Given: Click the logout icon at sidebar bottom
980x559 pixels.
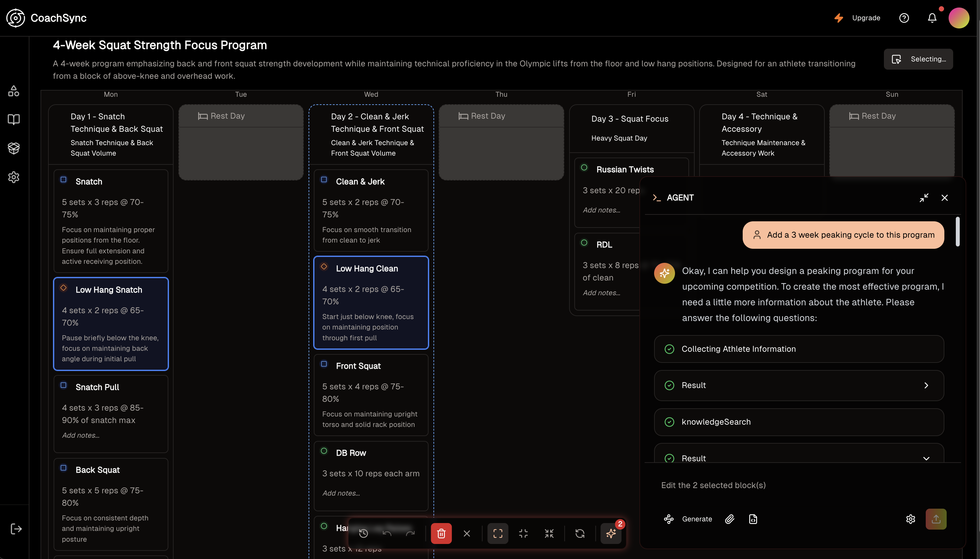Looking at the screenshot, I should [16, 529].
